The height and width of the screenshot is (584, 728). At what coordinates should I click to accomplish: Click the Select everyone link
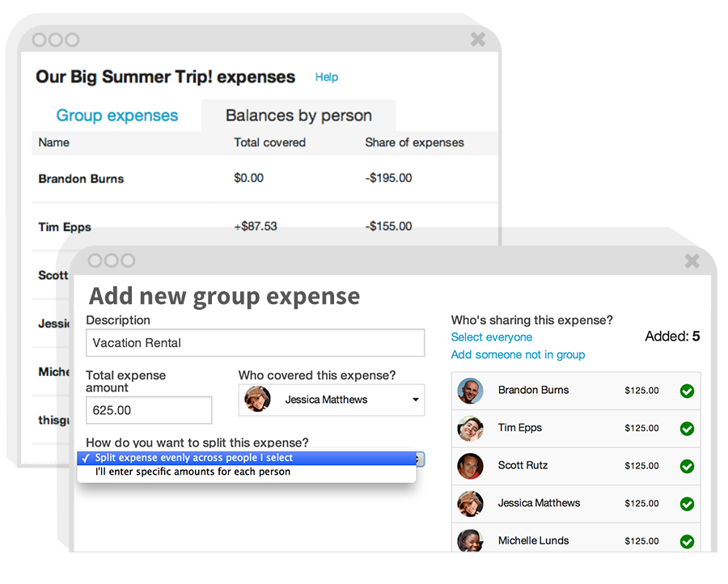[492, 337]
